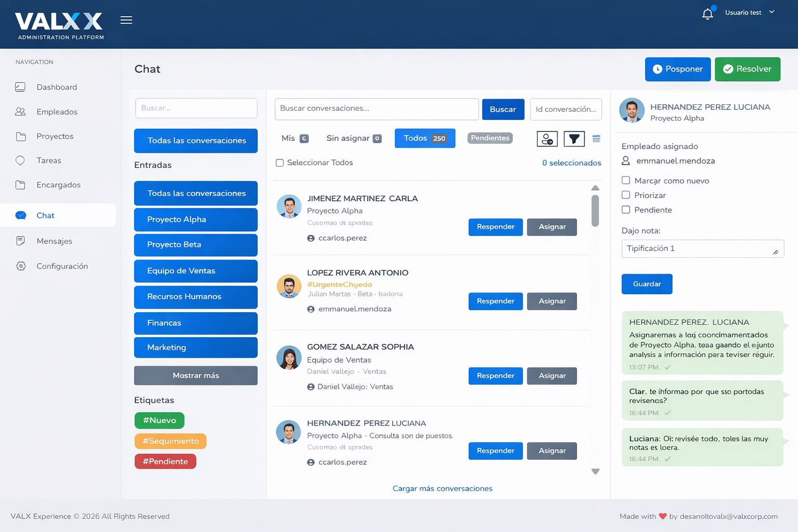The image size is (798, 532).
Task: Load more via Cargar más conversaciones
Action: pyautogui.click(x=442, y=488)
